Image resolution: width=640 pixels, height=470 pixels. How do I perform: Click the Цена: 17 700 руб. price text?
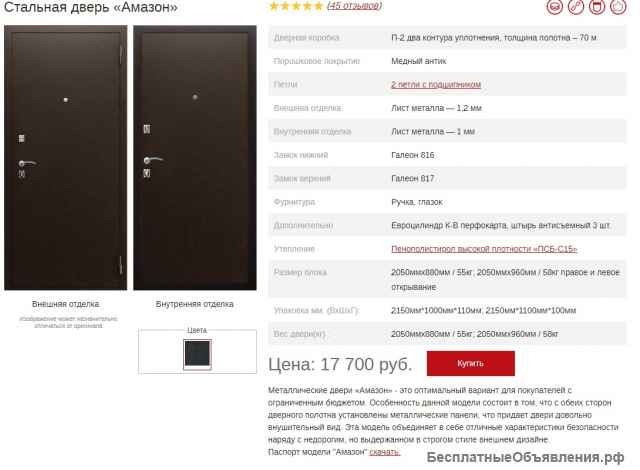pyautogui.click(x=340, y=364)
